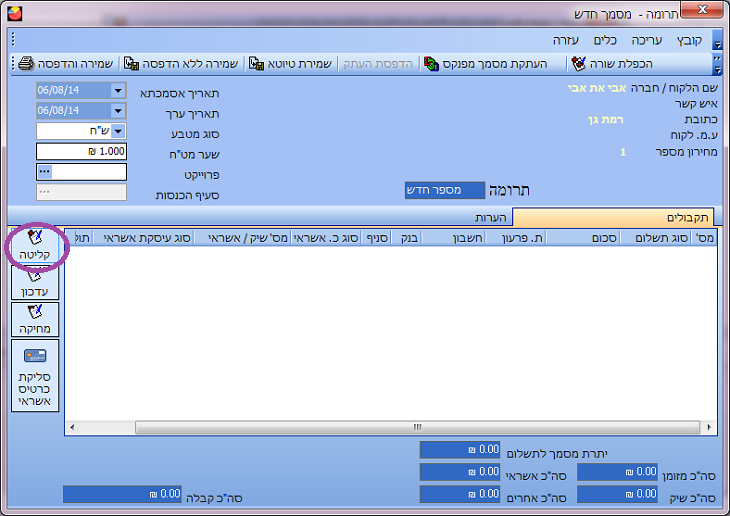Screen dimensions: 730x516
Task: Click the סה"כ מזומן total field
Action: coord(617,472)
